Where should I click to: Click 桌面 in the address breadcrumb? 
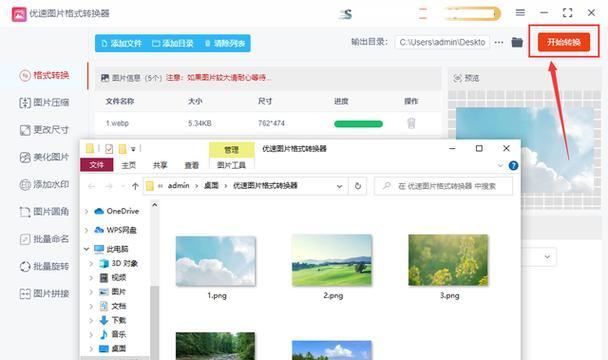pos(211,186)
